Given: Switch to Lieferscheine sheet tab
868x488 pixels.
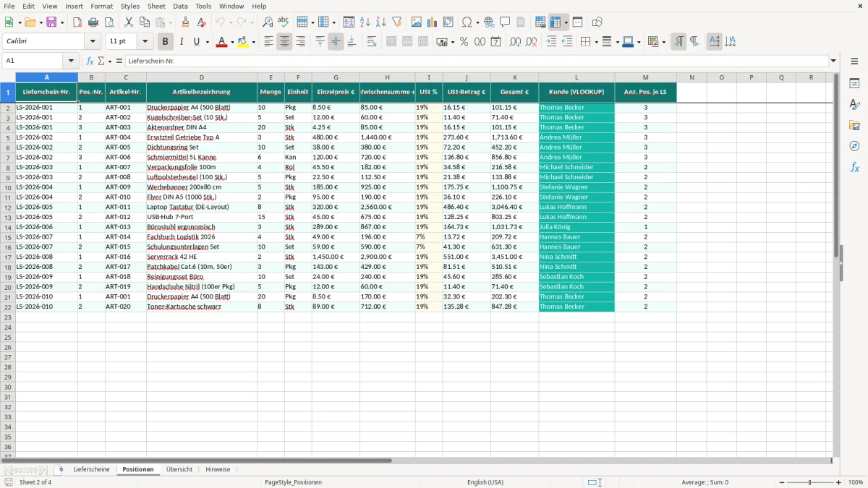Looking at the screenshot, I should point(91,469).
